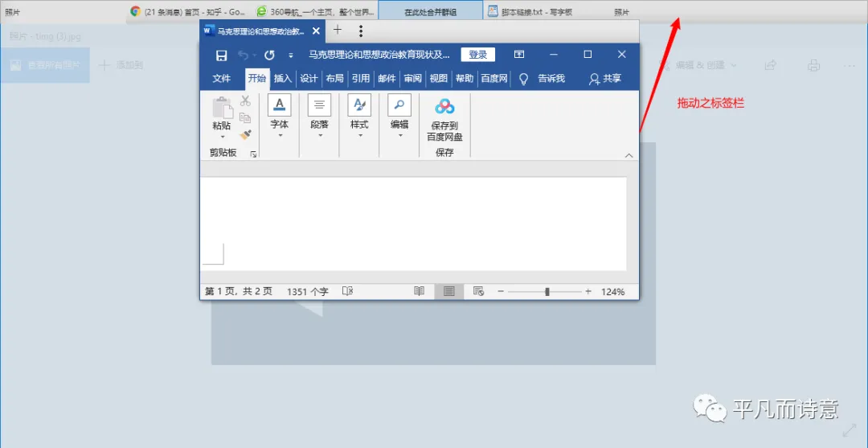Open the 布局 ribbon tab
868x448 pixels.
click(335, 79)
